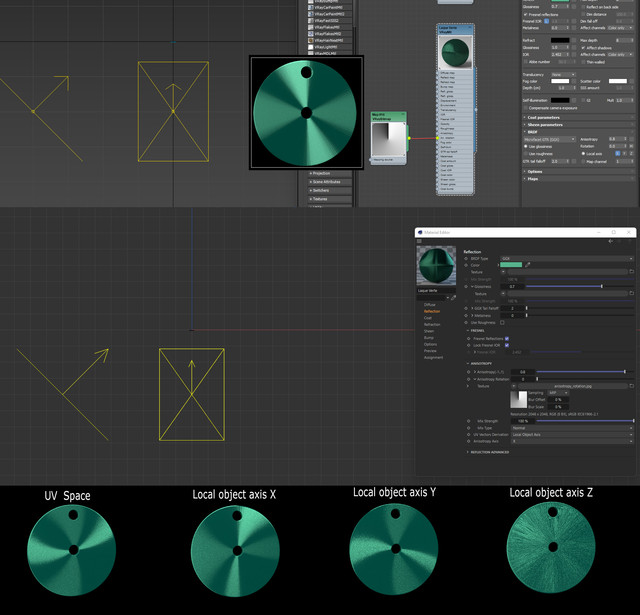Image resolution: width=640 pixels, height=615 pixels.
Task: Click the pencil icon below material name
Action: click(453, 298)
